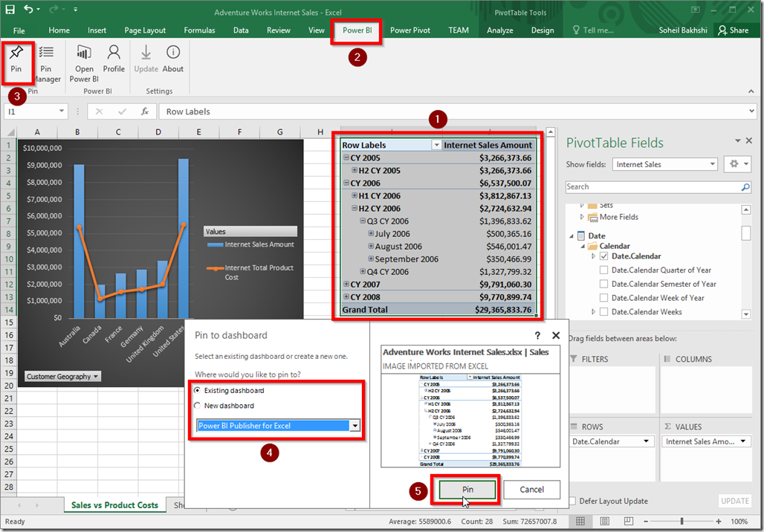Click the formula bar cancel X icon
Screen dimensions: 764x532
pos(100,111)
